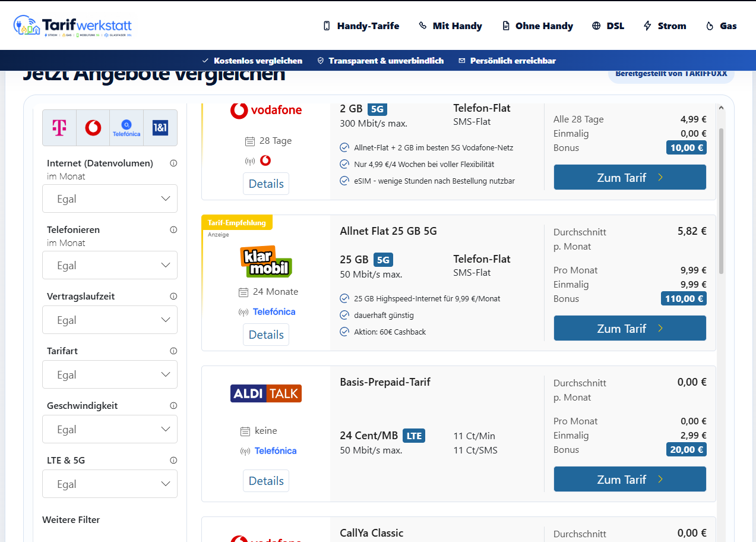Click Zum Tarif for ALDI TALK Basis-Prepaid

point(630,479)
